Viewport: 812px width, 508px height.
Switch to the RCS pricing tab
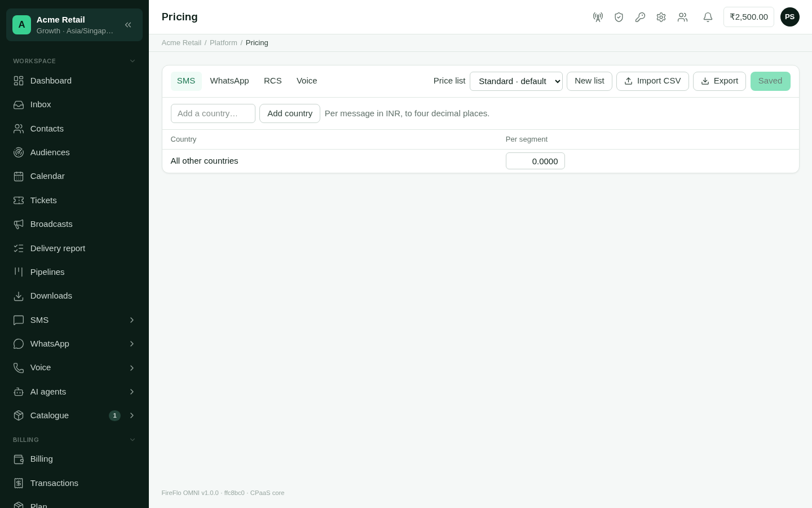tap(273, 81)
